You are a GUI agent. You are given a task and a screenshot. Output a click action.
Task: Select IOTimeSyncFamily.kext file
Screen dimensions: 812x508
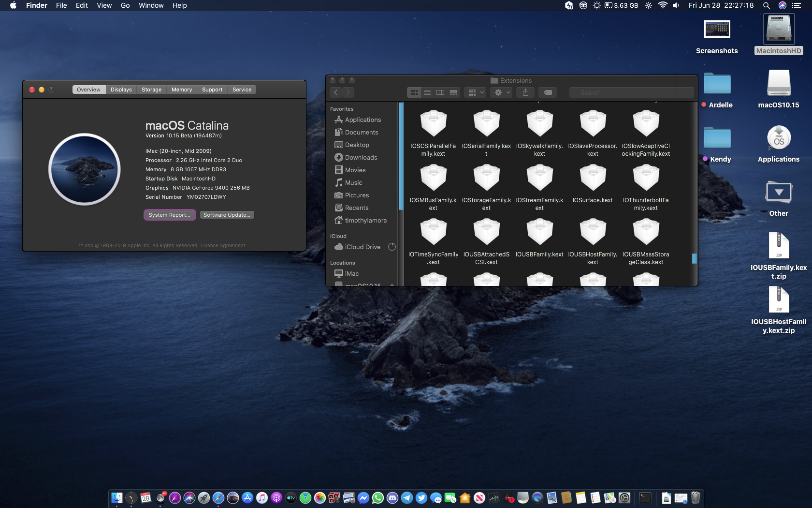(433, 241)
